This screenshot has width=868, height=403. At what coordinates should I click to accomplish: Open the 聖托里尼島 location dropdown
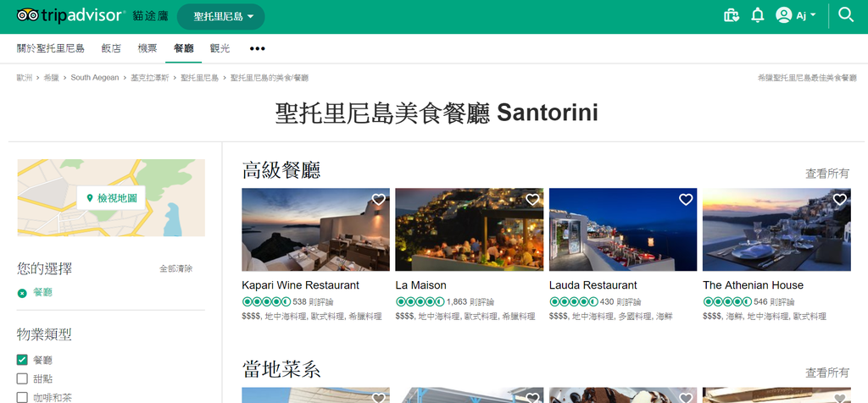[221, 17]
